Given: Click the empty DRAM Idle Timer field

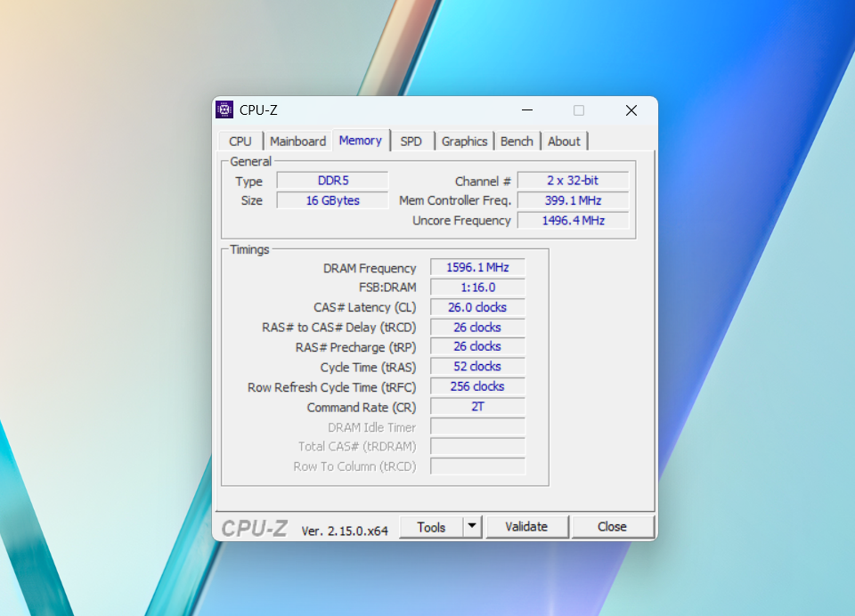Looking at the screenshot, I should click(477, 426).
